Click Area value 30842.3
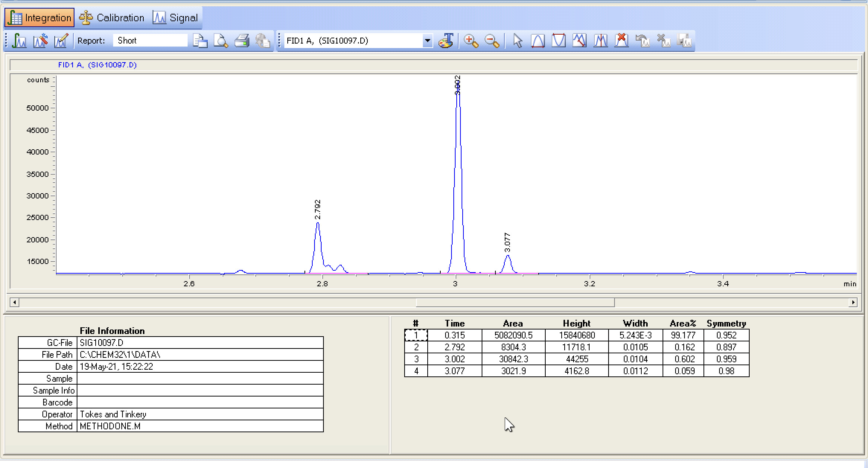Viewport: 868px width, 468px height. click(514, 359)
